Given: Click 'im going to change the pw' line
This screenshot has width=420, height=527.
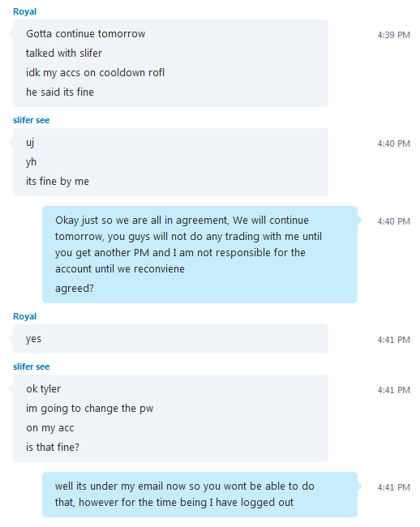Looking at the screenshot, I should (x=90, y=409).
